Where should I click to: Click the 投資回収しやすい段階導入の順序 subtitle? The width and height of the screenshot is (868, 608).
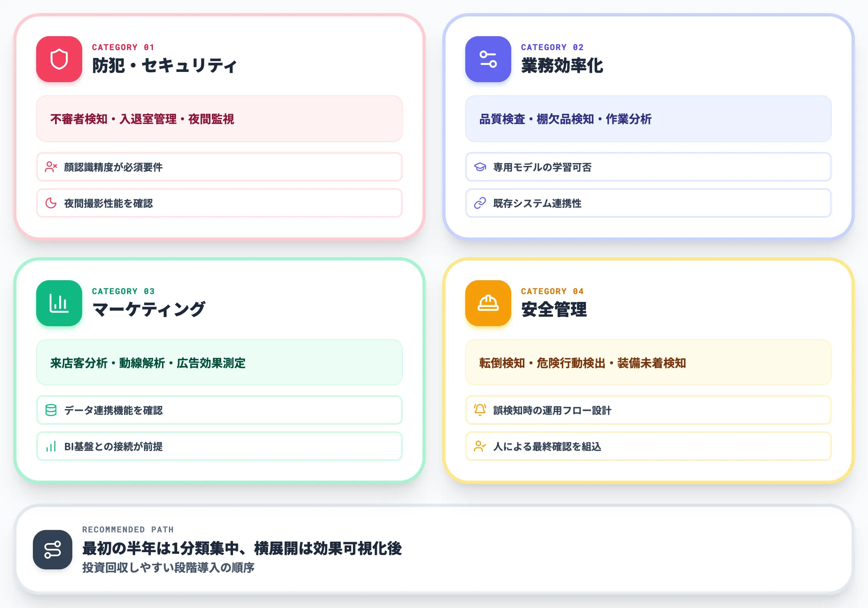pos(168,568)
